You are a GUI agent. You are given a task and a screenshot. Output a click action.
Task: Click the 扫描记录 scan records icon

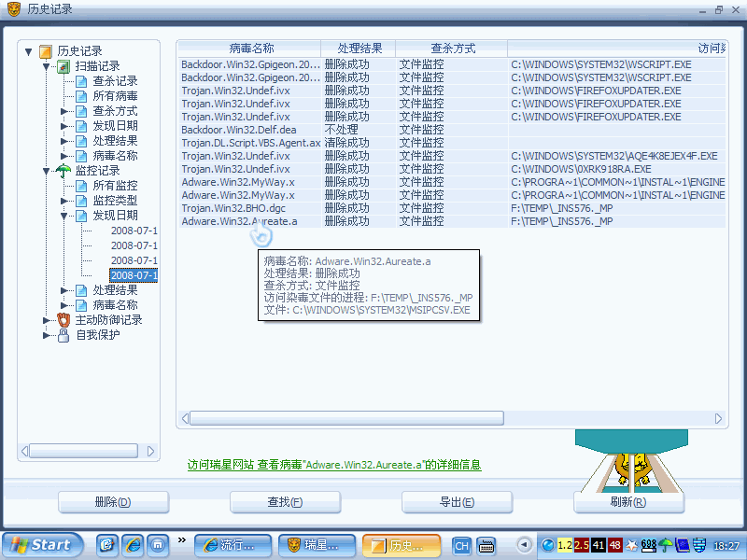pos(63,66)
